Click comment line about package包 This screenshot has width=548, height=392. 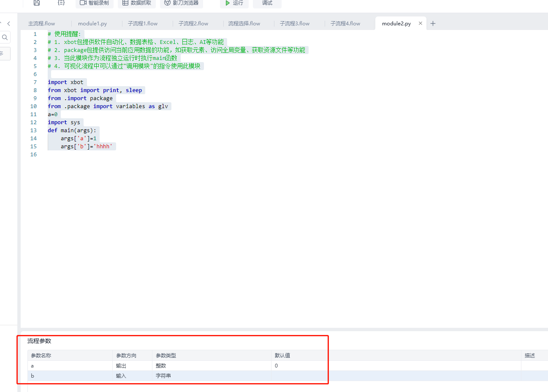tap(176, 50)
